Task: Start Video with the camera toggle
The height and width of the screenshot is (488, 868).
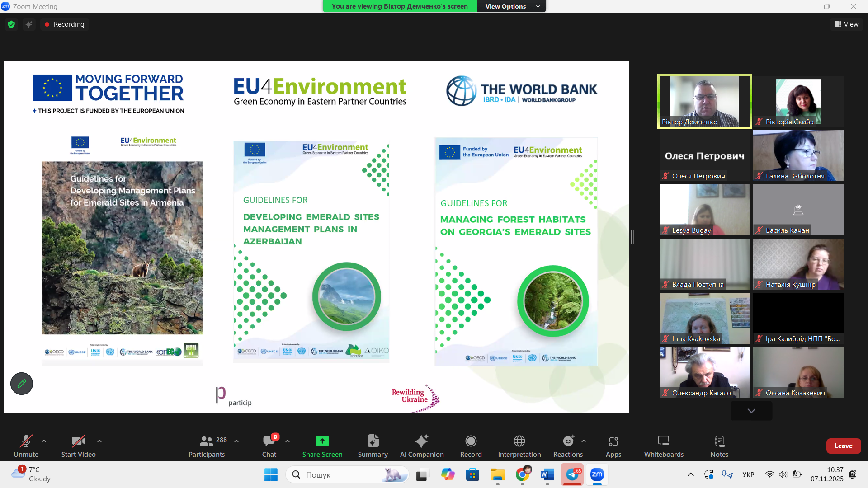Action: [78, 446]
